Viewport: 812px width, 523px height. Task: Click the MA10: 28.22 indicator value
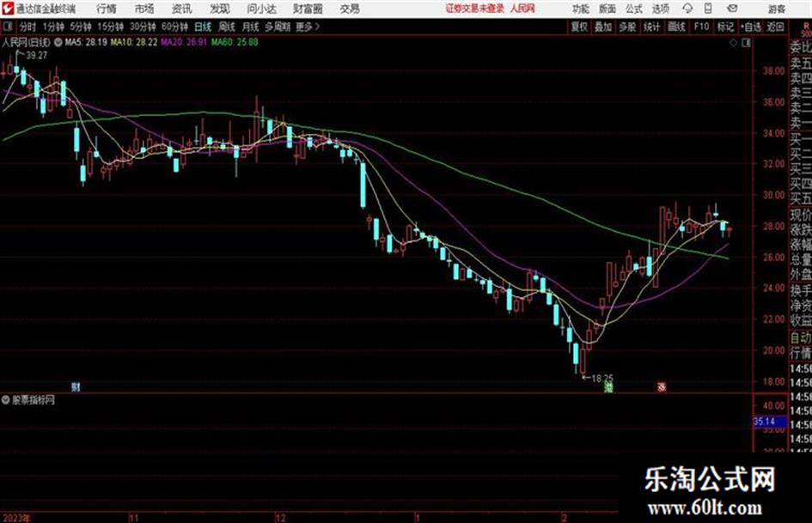[133, 42]
